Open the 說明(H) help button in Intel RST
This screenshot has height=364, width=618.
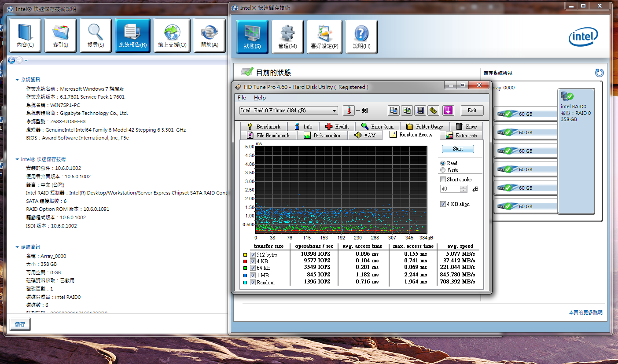click(361, 37)
